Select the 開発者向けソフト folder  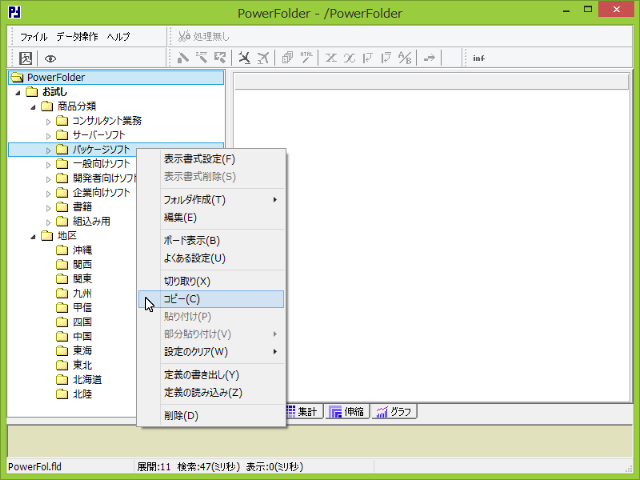[x=104, y=178]
